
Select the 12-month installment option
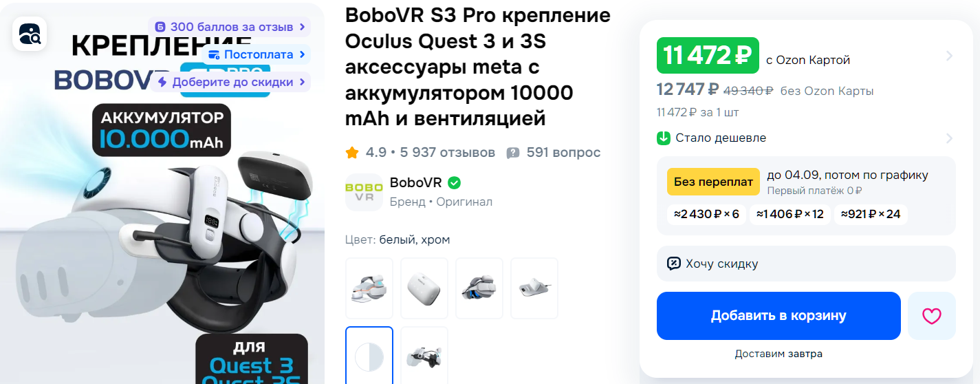(x=790, y=214)
